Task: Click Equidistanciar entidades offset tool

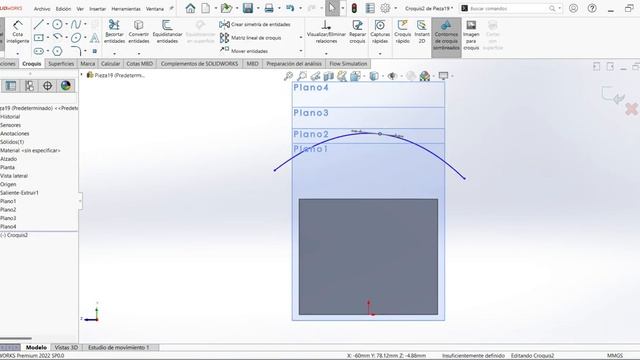Action: tap(167, 31)
